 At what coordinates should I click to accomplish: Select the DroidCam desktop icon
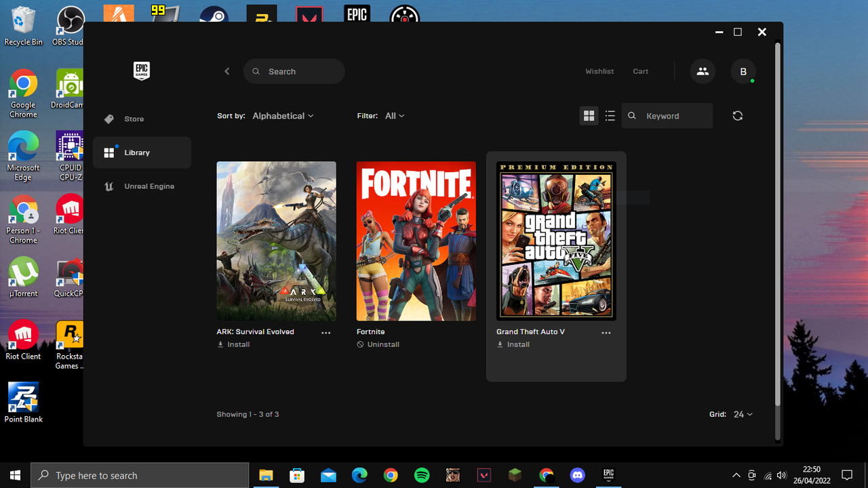click(x=68, y=88)
